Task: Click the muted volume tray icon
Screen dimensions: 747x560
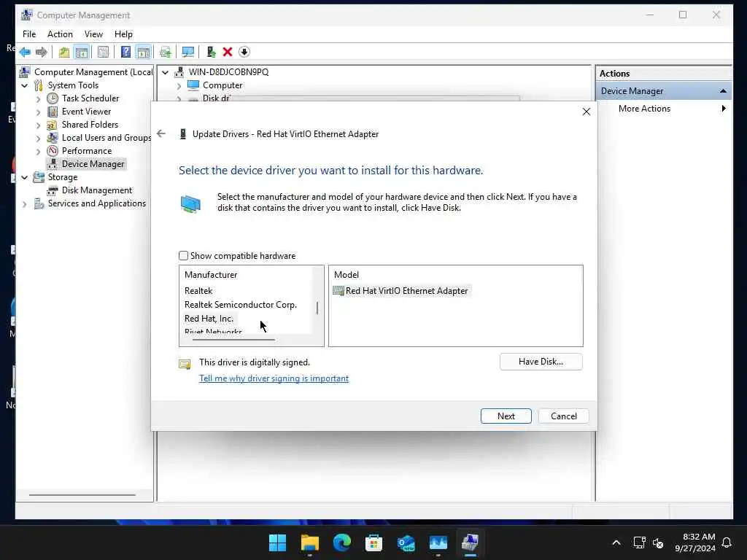Action: [659, 542]
